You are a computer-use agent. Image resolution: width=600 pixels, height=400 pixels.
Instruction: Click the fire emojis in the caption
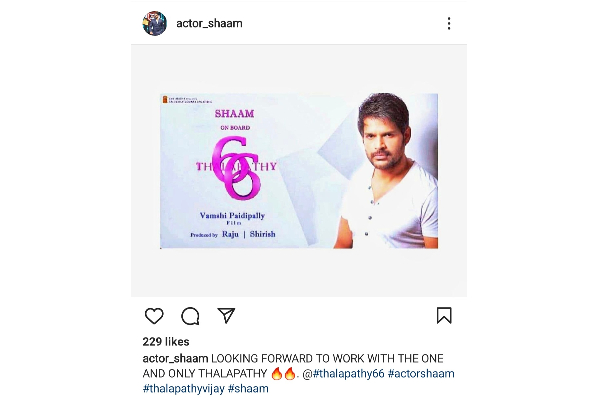click(283, 374)
